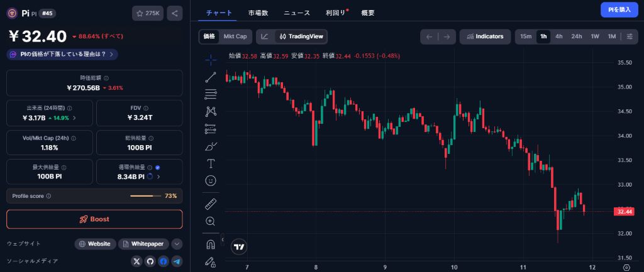The height and width of the screenshot is (272, 644).
Task: Click the TradingView logo on chart
Action: point(238,247)
